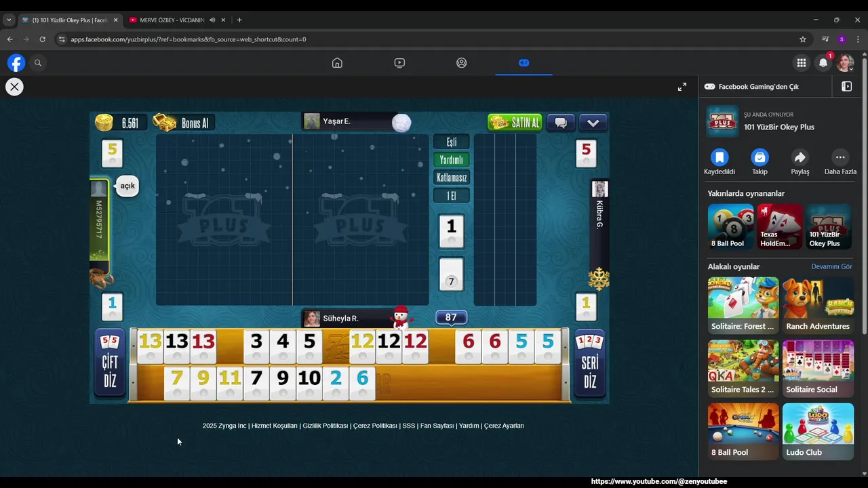
Task: Open browser tab search dropdown arrow
Action: (x=8, y=20)
